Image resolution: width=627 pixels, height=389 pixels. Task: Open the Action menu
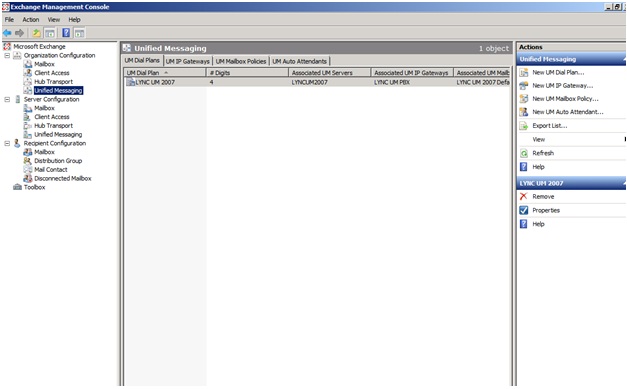pos(31,20)
